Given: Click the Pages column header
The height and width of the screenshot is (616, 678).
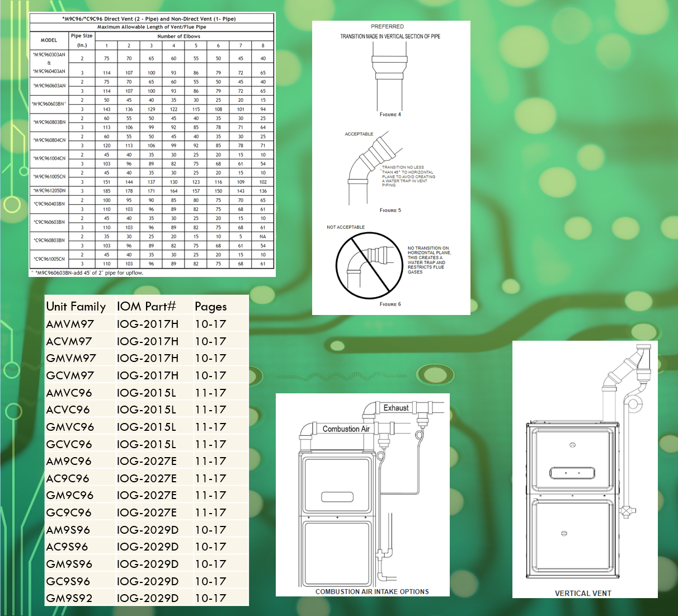Looking at the screenshot, I should (x=210, y=307).
